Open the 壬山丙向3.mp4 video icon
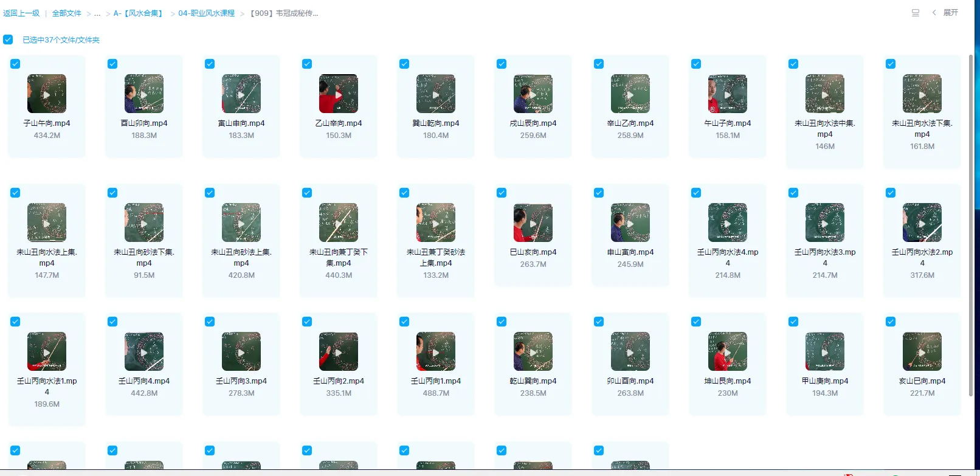The width and height of the screenshot is (980, 476). 241,351
